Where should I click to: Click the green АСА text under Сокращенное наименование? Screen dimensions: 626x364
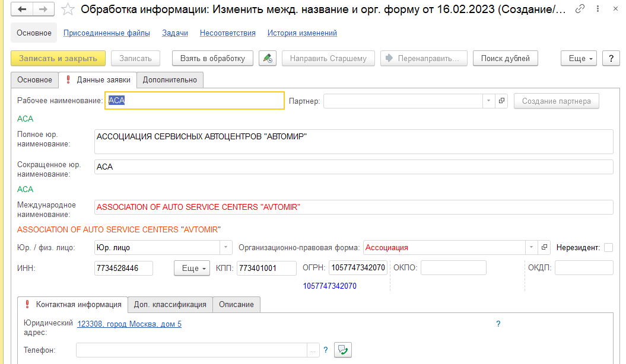pyautogui.click(x=25, y=189)
